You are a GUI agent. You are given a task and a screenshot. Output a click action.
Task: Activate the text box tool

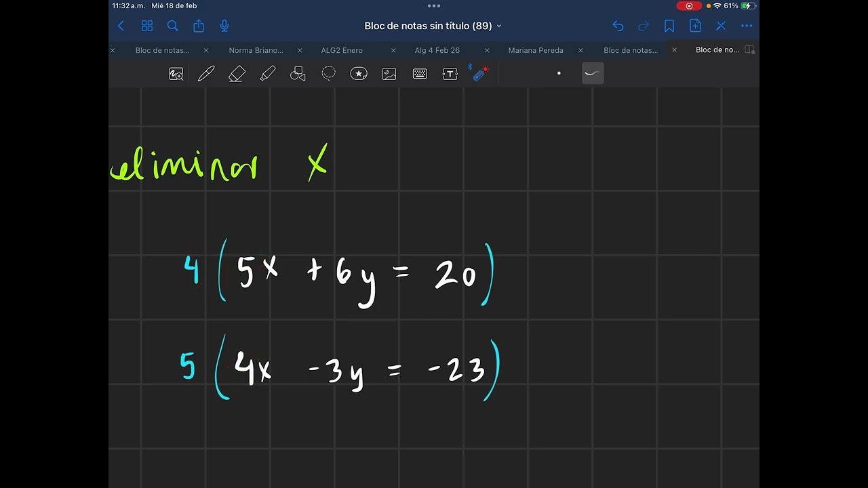pos(450,74)
